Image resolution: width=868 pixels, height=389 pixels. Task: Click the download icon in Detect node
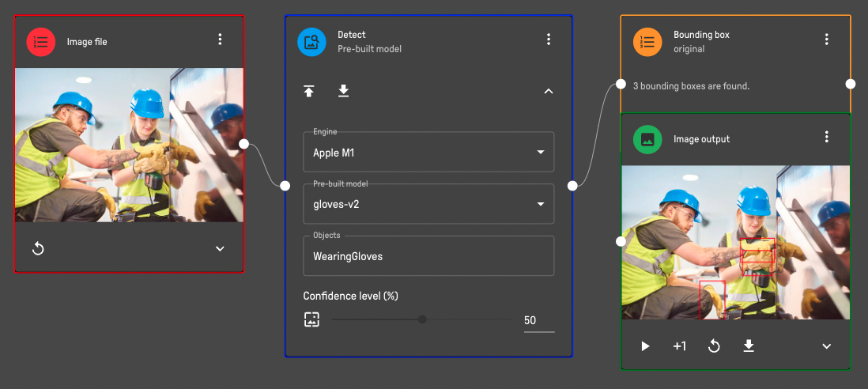coord(343,91)
